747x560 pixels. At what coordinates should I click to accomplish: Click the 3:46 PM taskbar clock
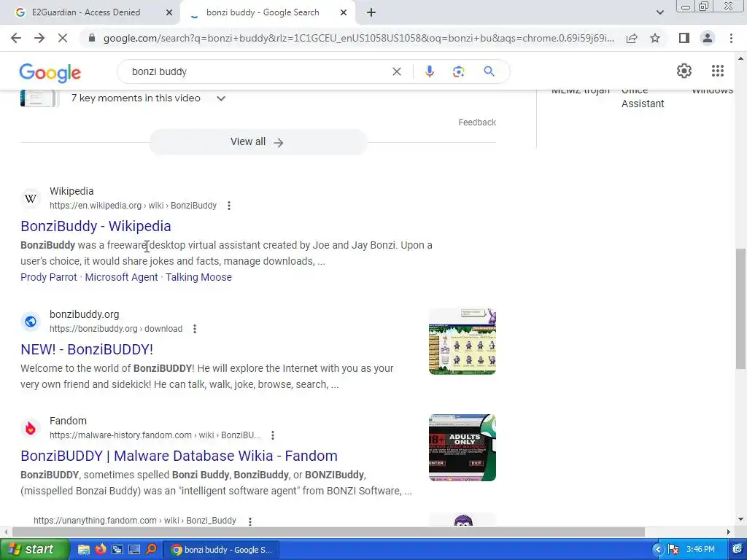pyautogui.click(x=700, y=550)
